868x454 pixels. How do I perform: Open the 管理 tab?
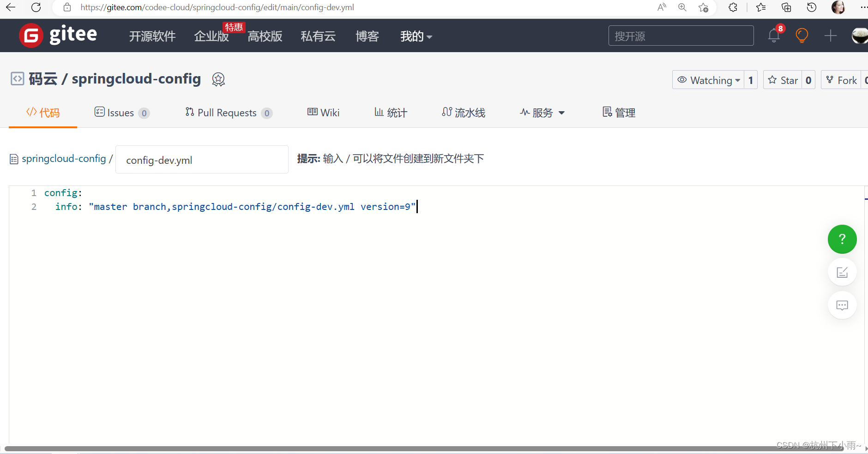point(619,113)
